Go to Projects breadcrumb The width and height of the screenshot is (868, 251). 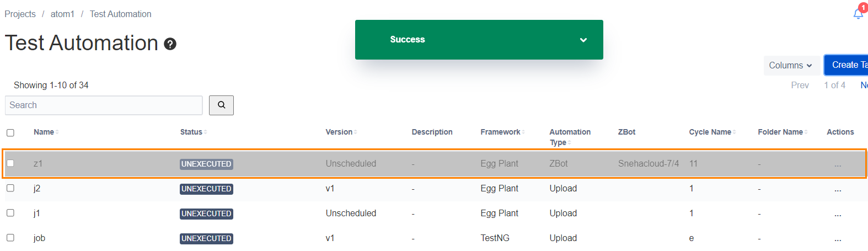[20, 14]
